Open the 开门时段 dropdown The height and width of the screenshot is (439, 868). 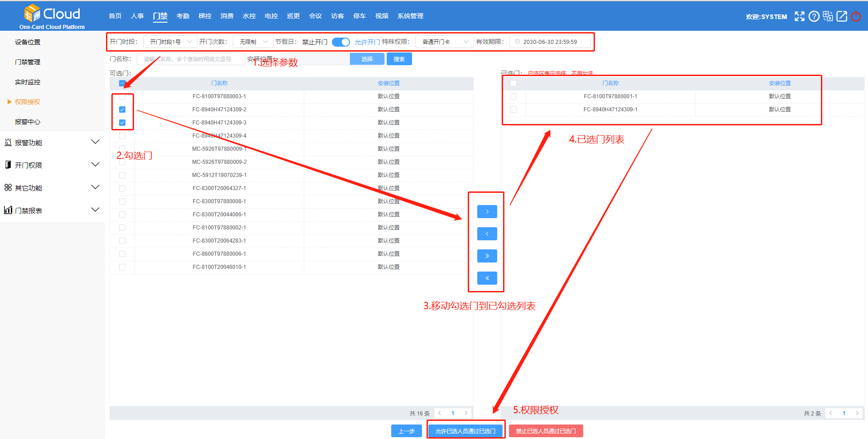click(170, 42)
